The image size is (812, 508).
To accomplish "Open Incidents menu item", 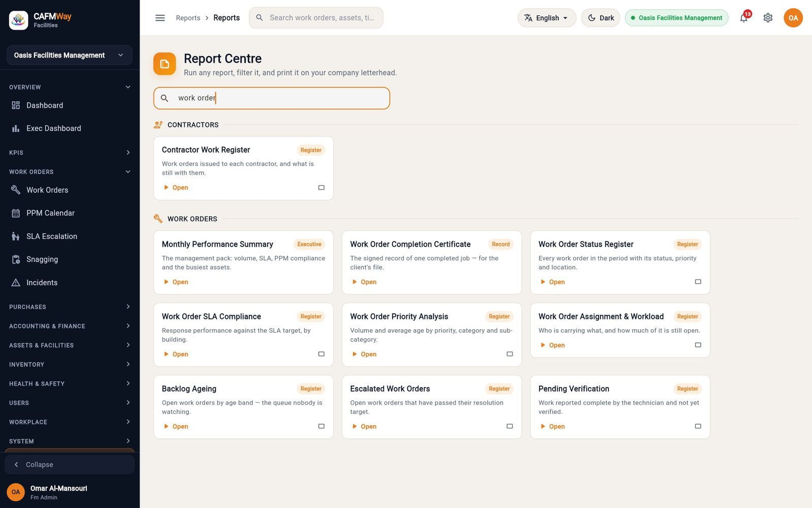I will 70,282.
